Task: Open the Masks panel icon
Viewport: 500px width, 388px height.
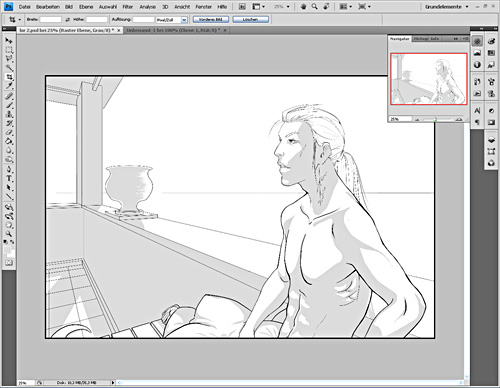Action: 491,122
